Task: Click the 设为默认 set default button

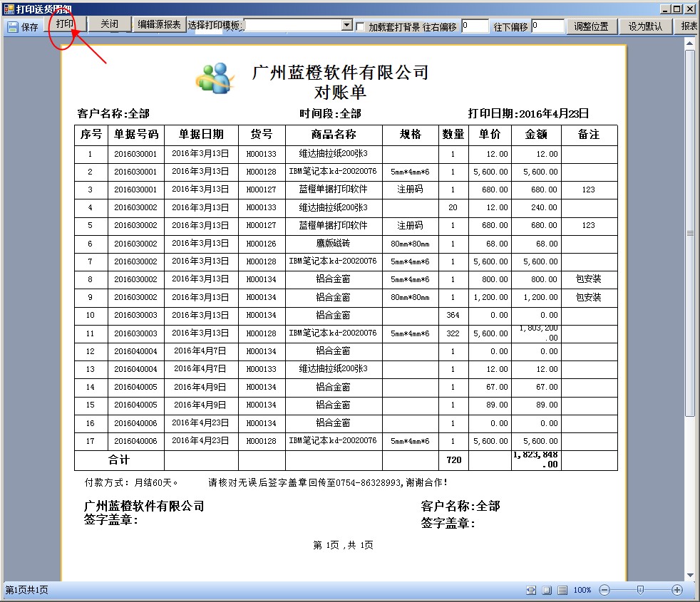Action: click(x=645, y=26)
